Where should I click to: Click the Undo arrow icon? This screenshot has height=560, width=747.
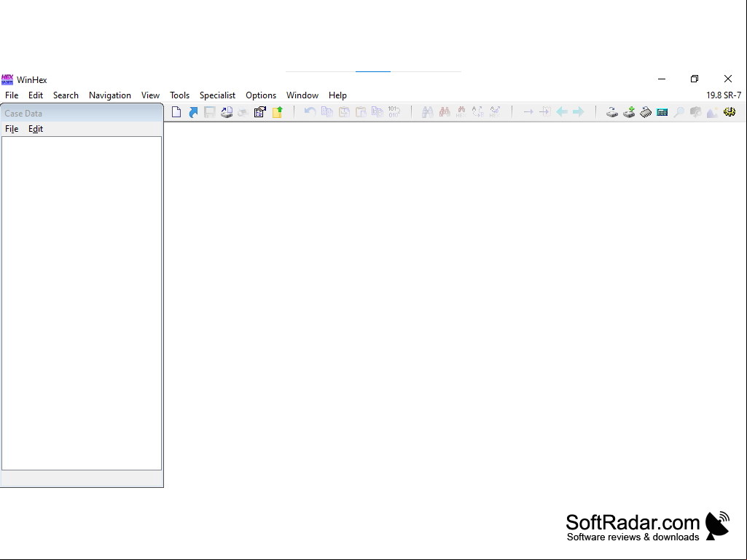coord(310,112)
